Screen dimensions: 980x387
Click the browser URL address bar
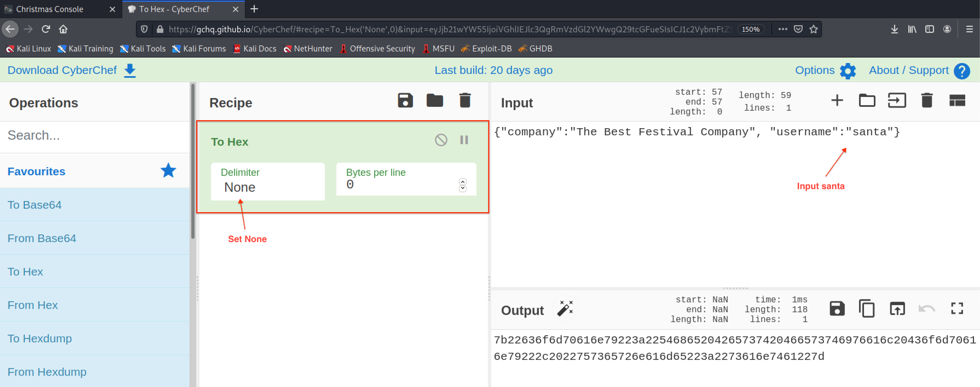point(449,29)
